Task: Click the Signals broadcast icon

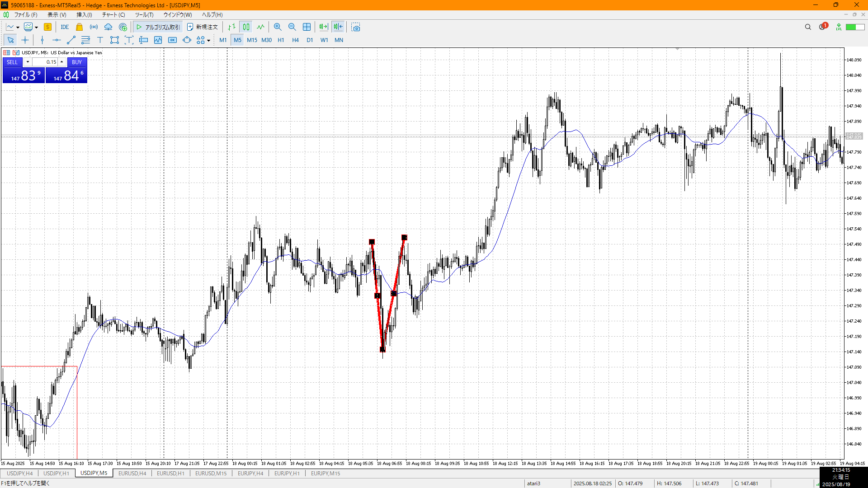Action: coord(94,27)
